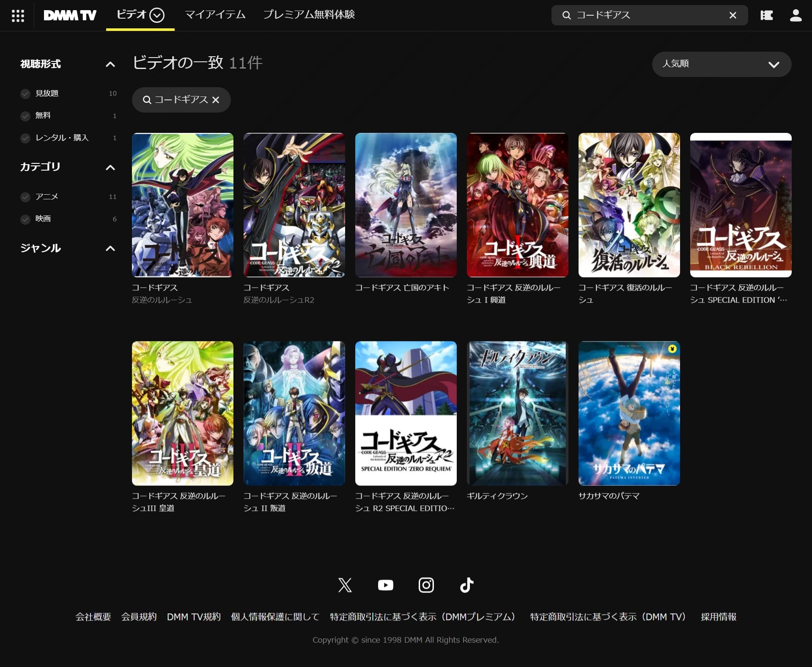The image size is (812, 667).
Task: Open the YouTube social icon
Action: 385,585
